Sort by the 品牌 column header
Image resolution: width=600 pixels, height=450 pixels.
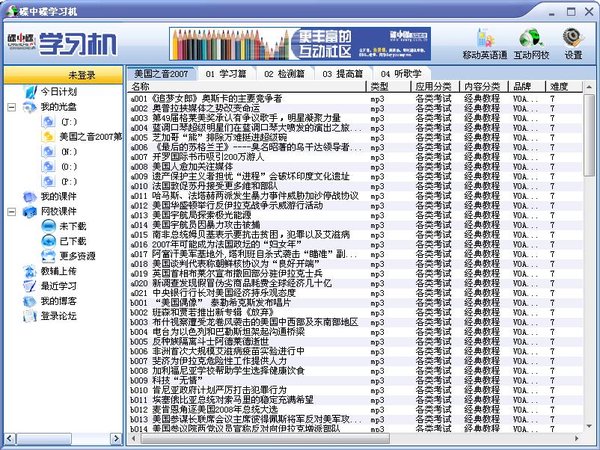coord(527,86)
